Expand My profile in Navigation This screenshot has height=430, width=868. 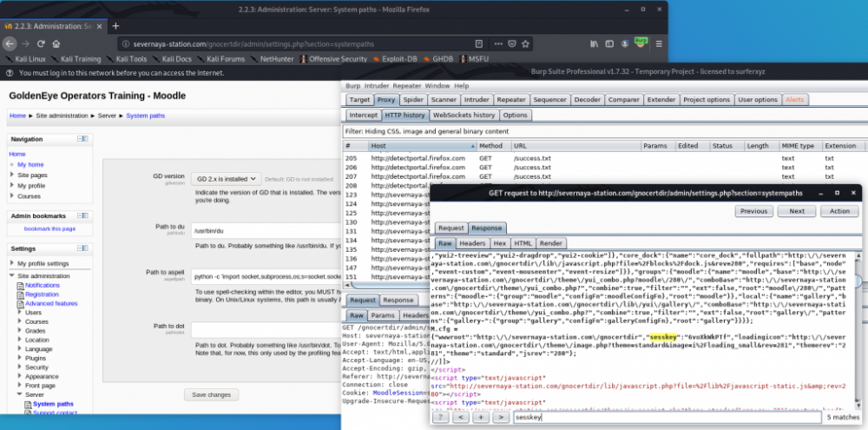pyautogui.click(x=12, y=186)
